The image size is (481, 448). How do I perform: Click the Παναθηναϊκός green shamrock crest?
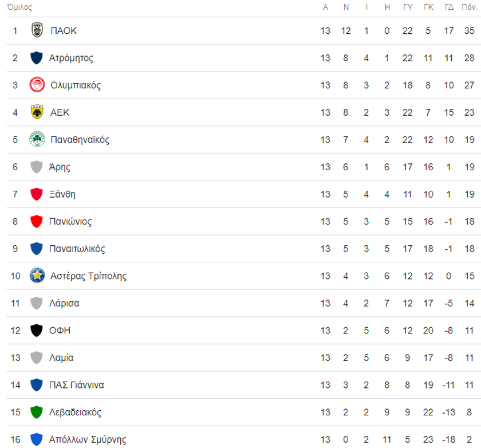pyautogui.click(x=37, y=140)
